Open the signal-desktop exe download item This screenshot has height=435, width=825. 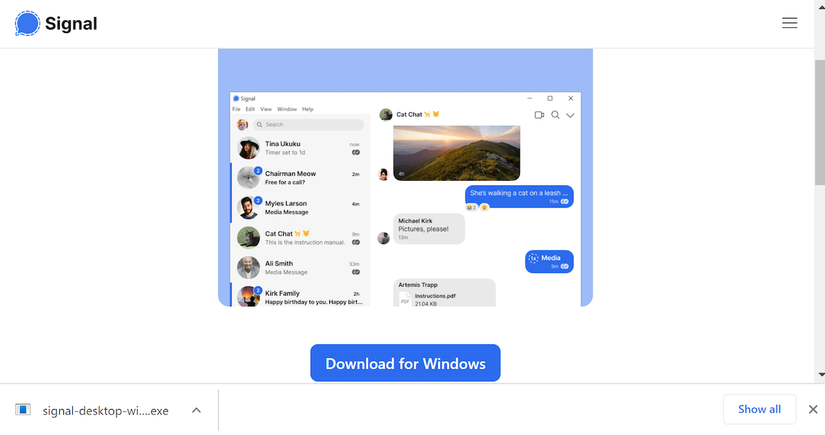tap(105, 411)
